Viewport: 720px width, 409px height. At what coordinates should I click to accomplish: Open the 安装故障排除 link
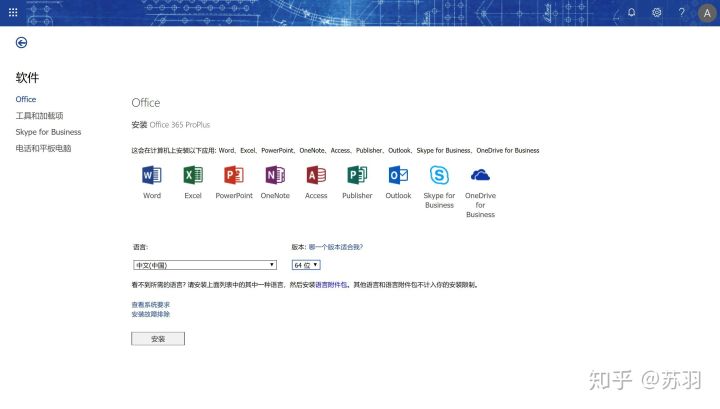(151, 314)
